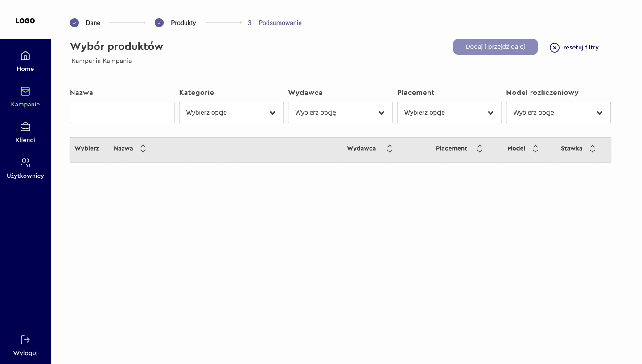The height and width of the screenshot is (364, 642).
Task: Open the Wydawca filter dropdown
Action: [x=340, y=113]
